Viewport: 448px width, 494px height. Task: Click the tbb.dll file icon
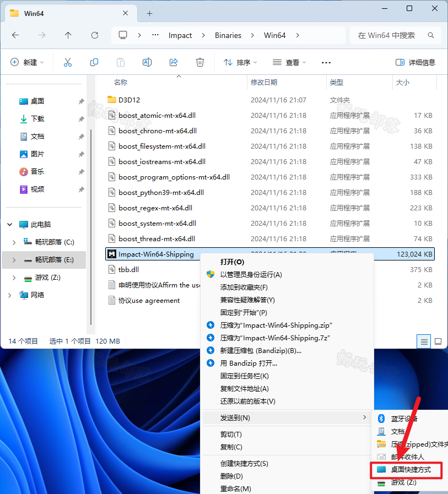click(112, 270)
